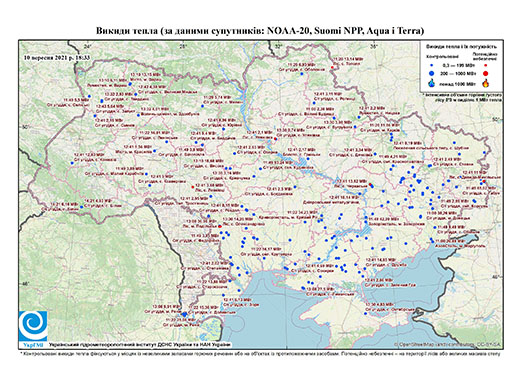
Task: Click the blue marker cluster at Reni
Action: point(184,314)
